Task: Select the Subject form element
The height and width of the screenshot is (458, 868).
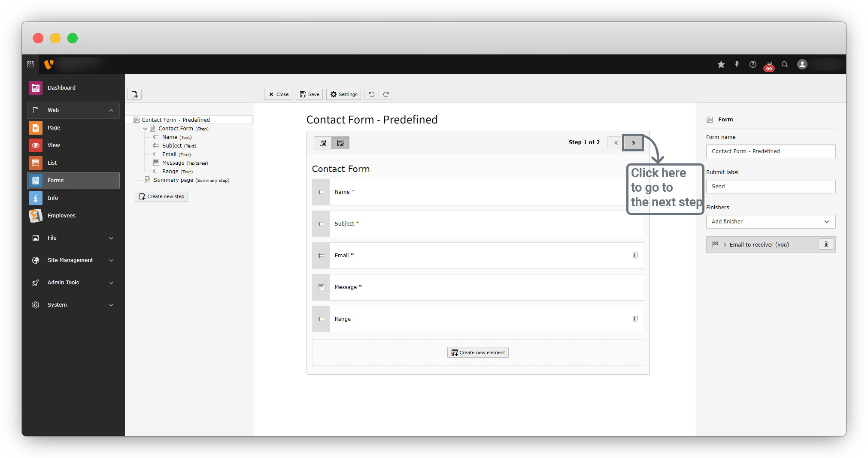Action: (478, 224)
